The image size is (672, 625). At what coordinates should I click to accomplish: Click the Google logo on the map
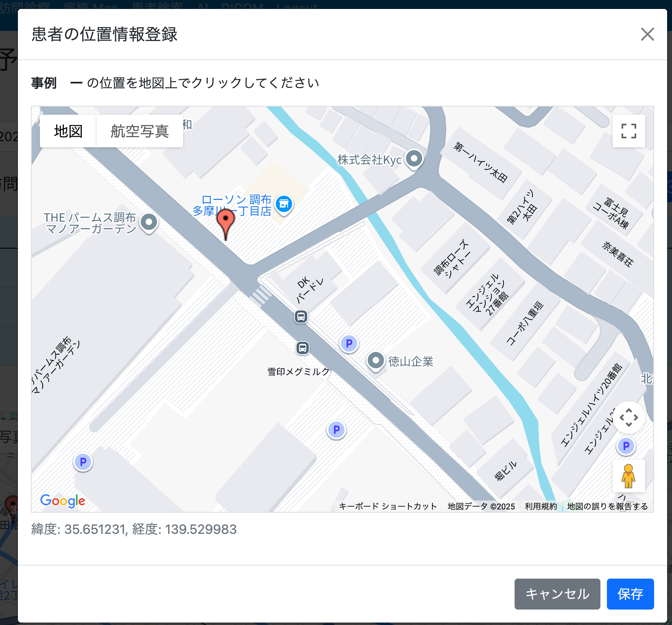[63, 501]
